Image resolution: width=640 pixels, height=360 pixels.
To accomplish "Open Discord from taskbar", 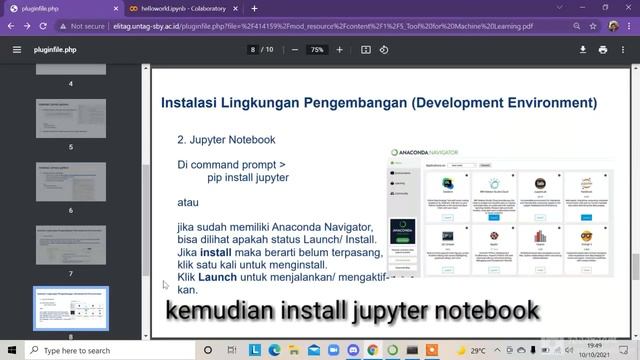I will pyautogui.click(x=353, y=350).
